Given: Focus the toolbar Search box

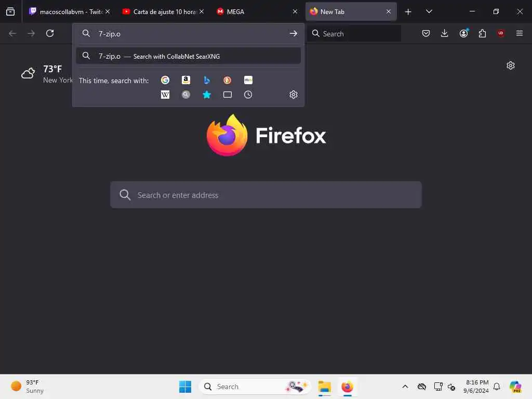Looking at the screenshot, I should click(354, 33).
